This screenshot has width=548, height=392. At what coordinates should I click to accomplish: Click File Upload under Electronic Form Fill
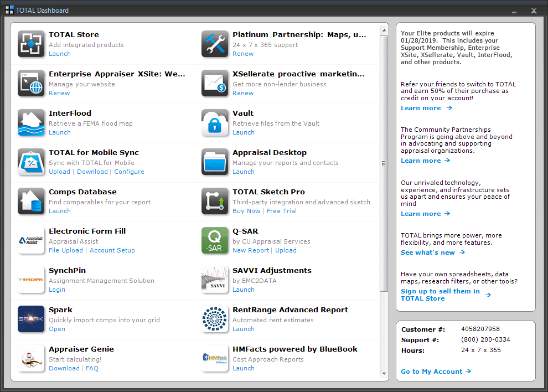click(x=66, y=250)
